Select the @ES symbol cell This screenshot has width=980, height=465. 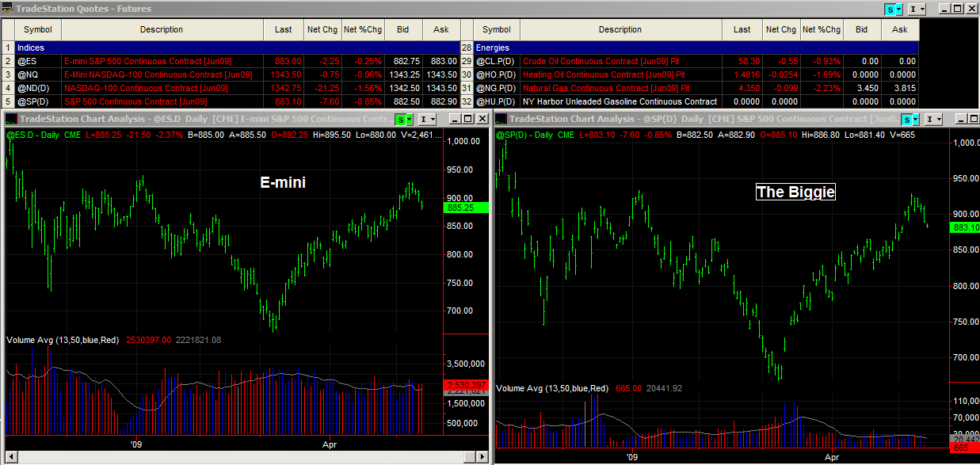pyautogui.click(x=38, y=61)
